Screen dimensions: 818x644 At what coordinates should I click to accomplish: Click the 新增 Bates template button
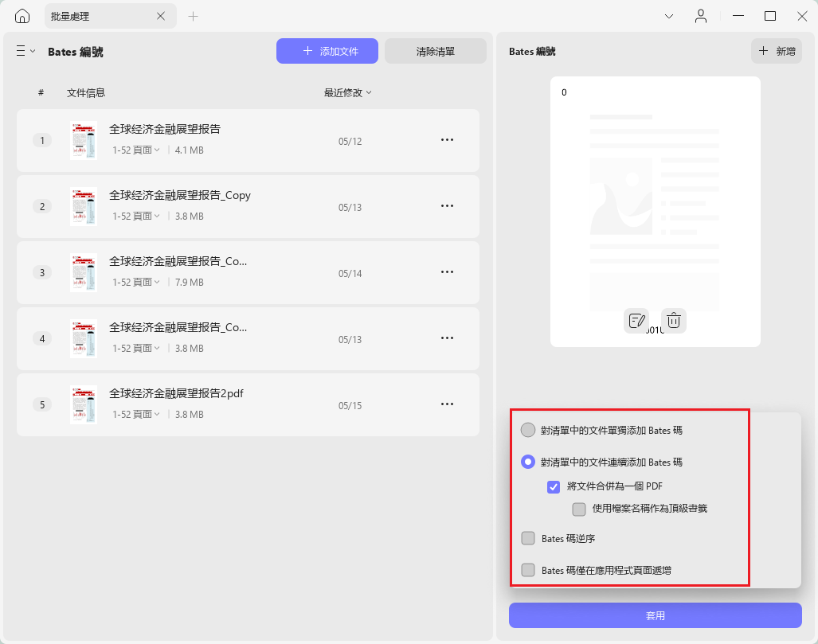coord(777,51)
